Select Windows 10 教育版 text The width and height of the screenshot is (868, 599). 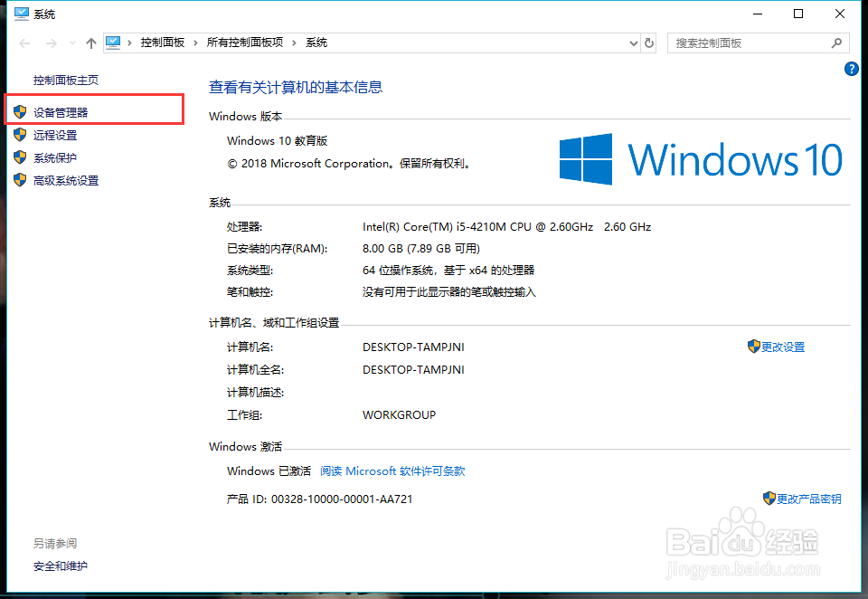[278, 141]
